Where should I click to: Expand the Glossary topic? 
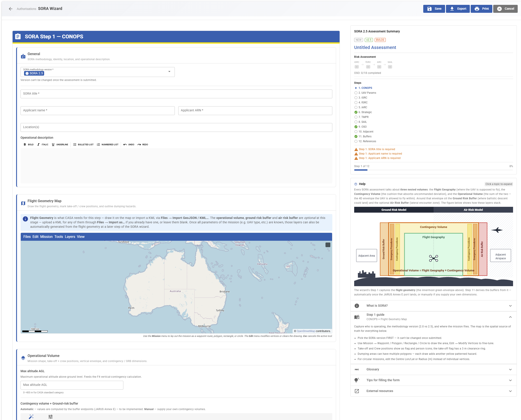(433, 370)
